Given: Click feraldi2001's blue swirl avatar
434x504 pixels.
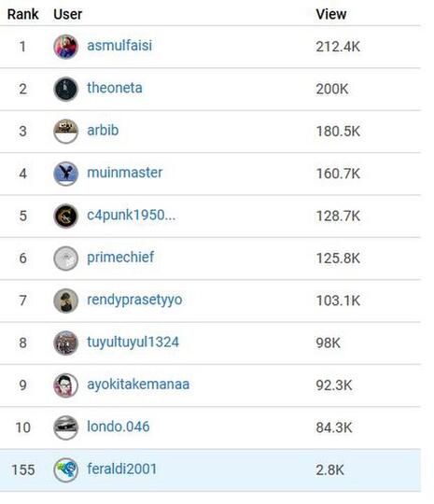Looking at the screenshot, I should pos(66,470).
